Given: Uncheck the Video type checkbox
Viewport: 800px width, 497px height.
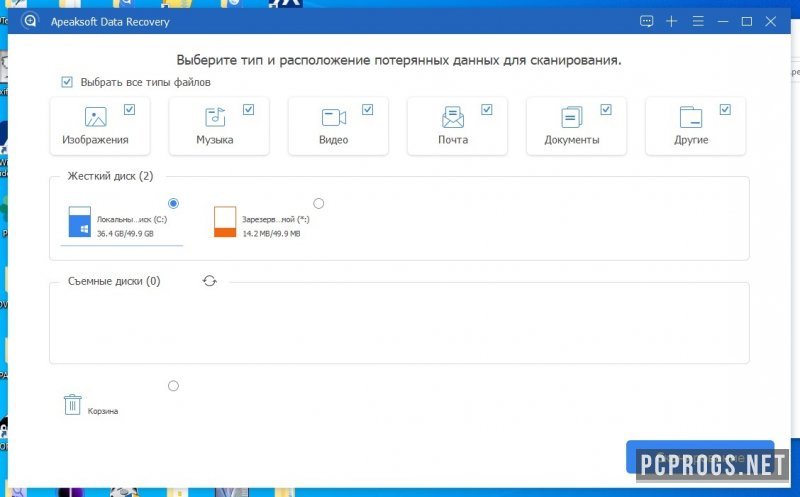Looking at the screenshot, I should pos(368,109).
